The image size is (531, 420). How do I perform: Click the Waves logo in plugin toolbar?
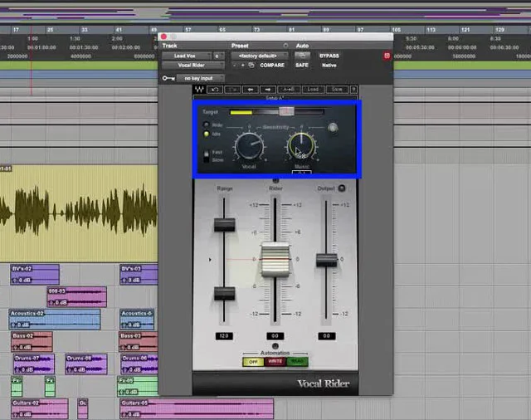199,90
